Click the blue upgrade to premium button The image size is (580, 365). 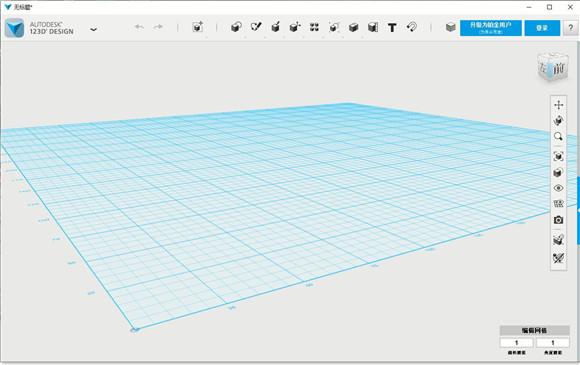491,28
